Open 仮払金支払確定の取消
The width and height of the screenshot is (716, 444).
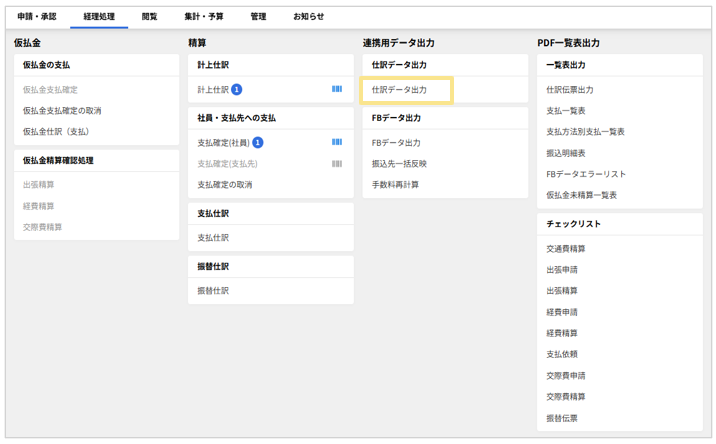pyautogui.click(x=62, y=111)
